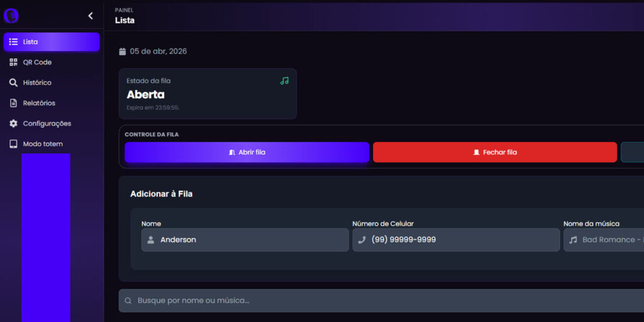The image size is (644, 322).
Task: Click the Número de Celular field
Action: (456, 240)
